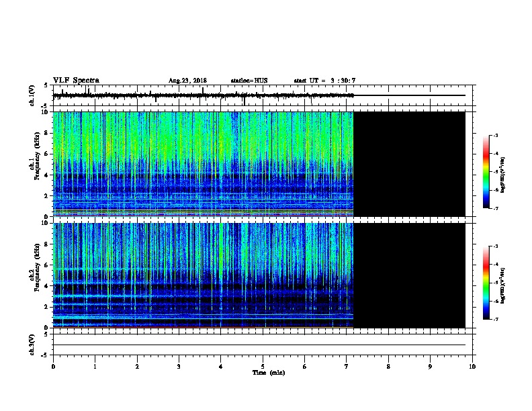Image resolution: width=532 pixels, height=411 pixels.
Task: Click the VLF Spectra plot title
Action: (76, 81)
